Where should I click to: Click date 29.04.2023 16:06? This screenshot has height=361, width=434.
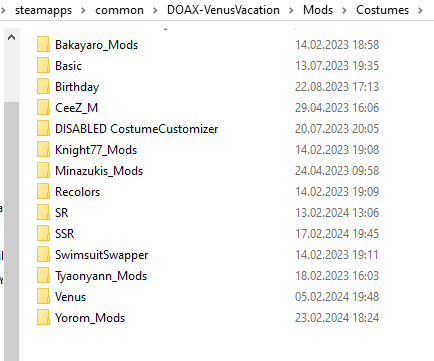337,108
